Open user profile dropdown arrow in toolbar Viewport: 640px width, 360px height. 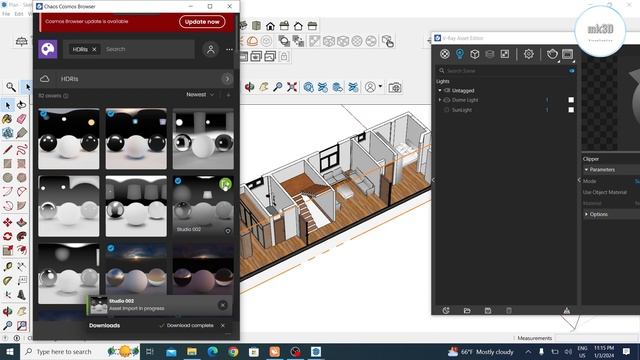point(380,87)
